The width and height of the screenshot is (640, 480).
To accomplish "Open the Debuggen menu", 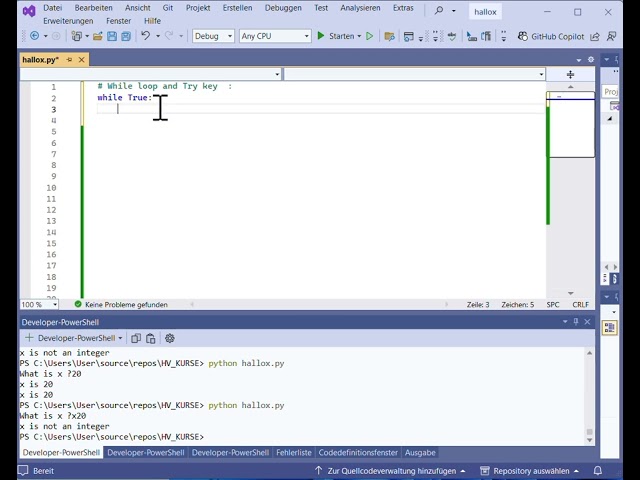I will click(283, 8).
